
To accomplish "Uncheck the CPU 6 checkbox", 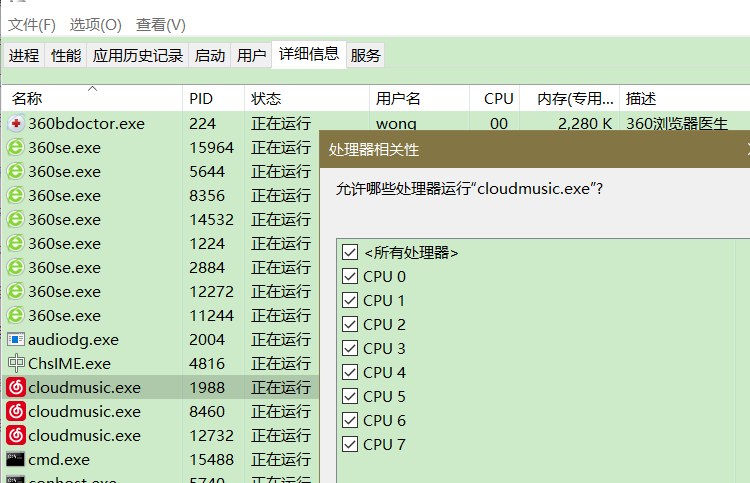I will click(350, 420).
